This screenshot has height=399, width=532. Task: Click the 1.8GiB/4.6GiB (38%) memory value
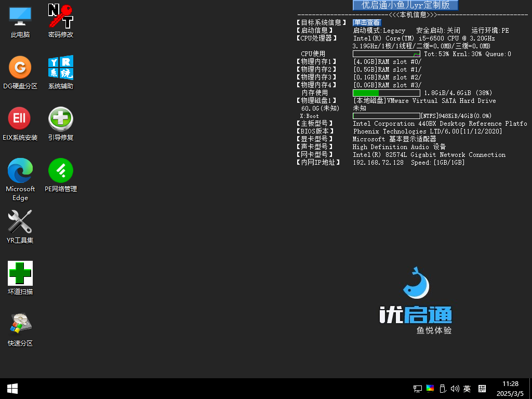458,93
